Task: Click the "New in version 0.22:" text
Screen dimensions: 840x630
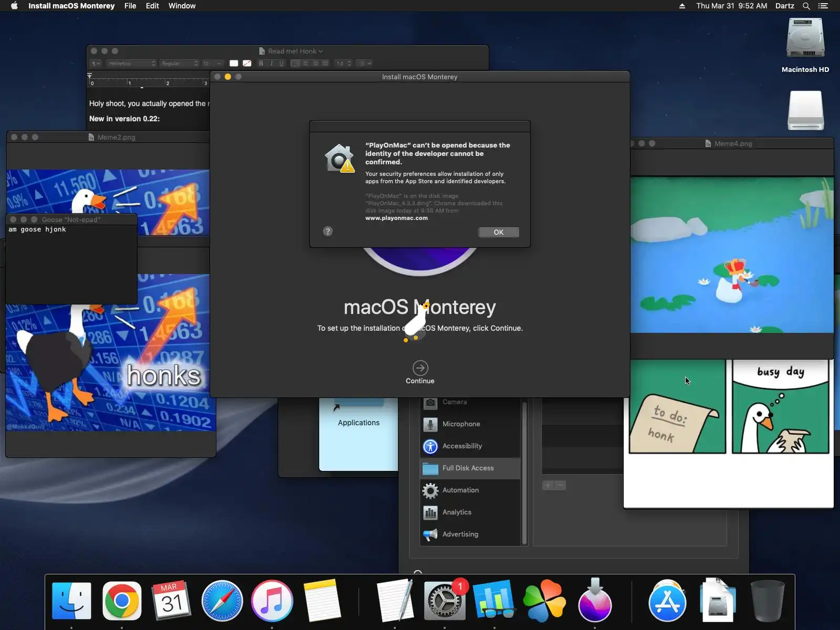Action: click(x=124, y=119)
